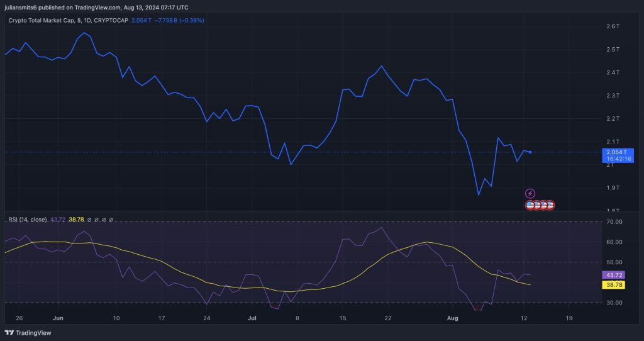The image size is (644, 341).
Task: Click the "2.054 T" value in chart legend
Action: click(x=142, y=20)
